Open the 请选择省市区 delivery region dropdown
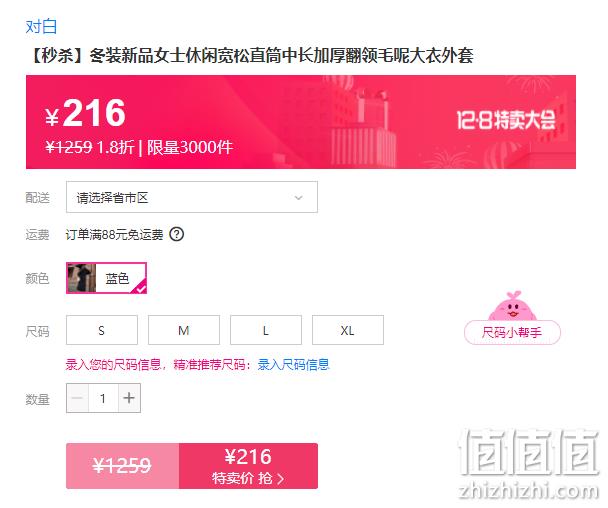The height and width of the screenshot is (508, 608). (192, 197)
